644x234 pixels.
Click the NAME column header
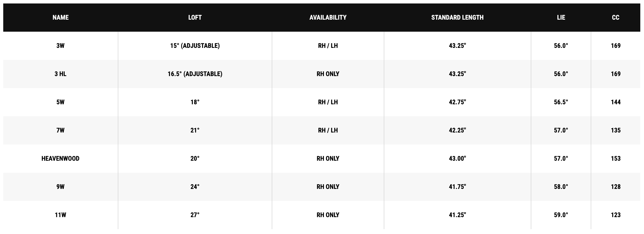tap(60, 18)
